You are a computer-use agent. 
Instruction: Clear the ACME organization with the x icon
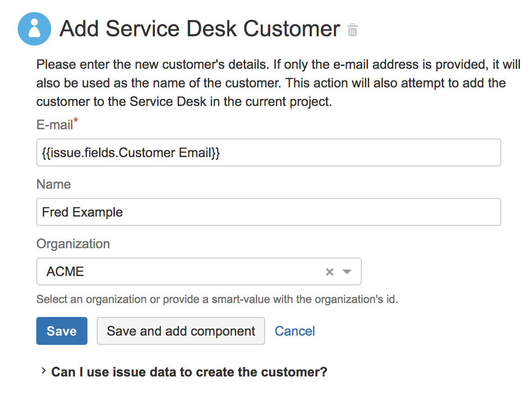click(330, 272)
